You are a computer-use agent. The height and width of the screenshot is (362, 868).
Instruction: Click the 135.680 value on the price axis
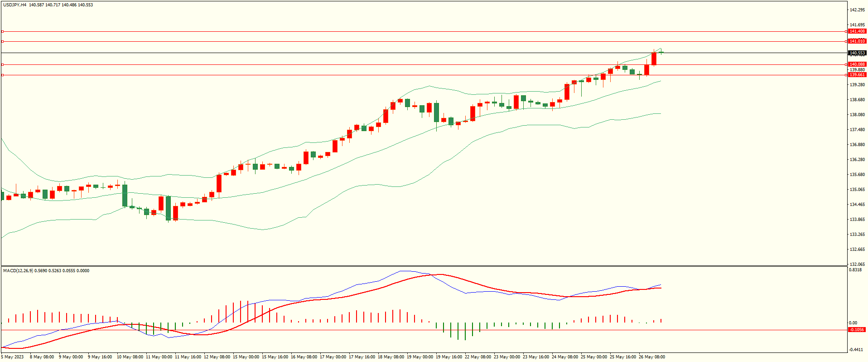click(857, 175)
